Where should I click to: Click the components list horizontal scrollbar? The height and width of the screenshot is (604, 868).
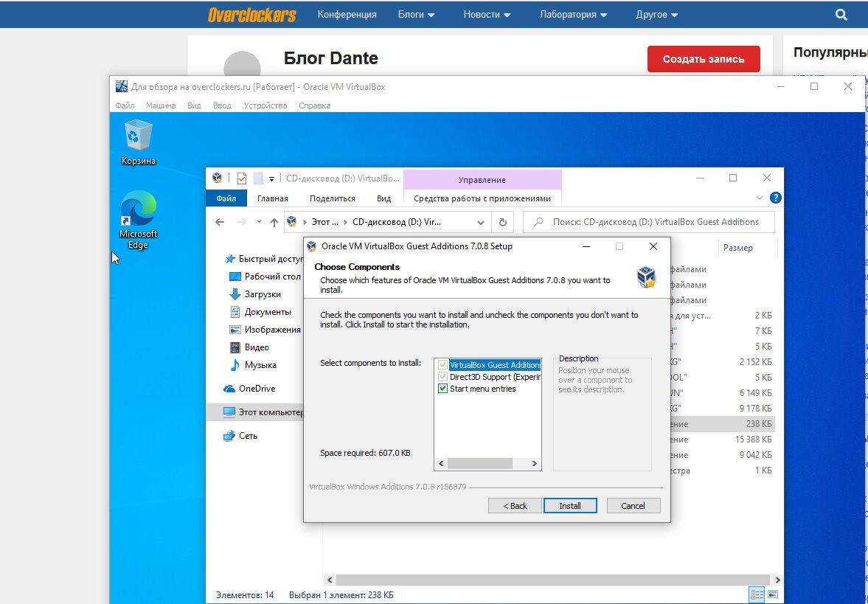[479, 463]
